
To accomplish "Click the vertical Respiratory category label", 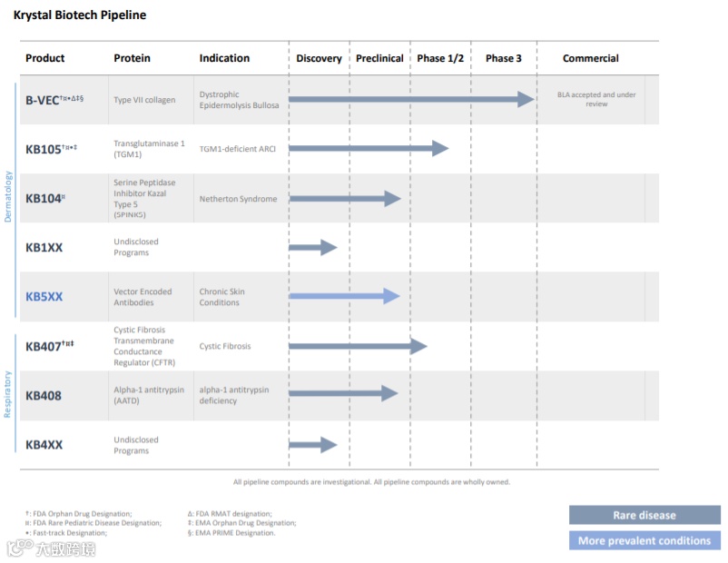I will (x=7, y=394).
